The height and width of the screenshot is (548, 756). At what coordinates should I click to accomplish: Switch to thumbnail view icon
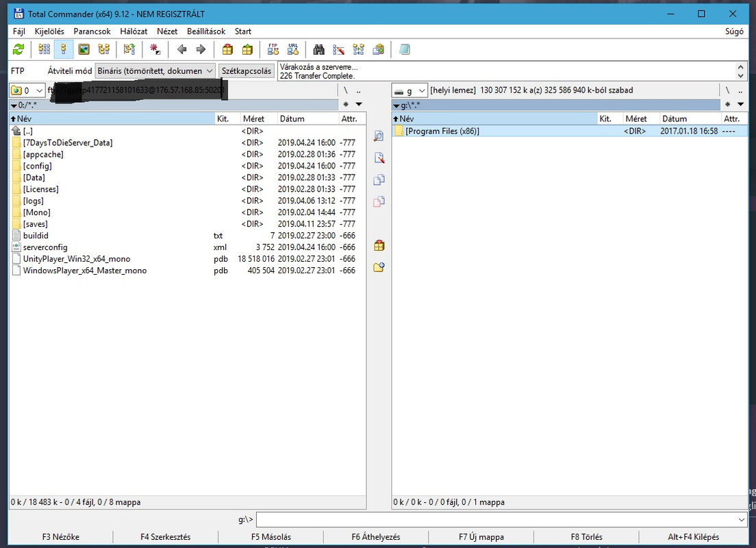click(x=84, y=49)
